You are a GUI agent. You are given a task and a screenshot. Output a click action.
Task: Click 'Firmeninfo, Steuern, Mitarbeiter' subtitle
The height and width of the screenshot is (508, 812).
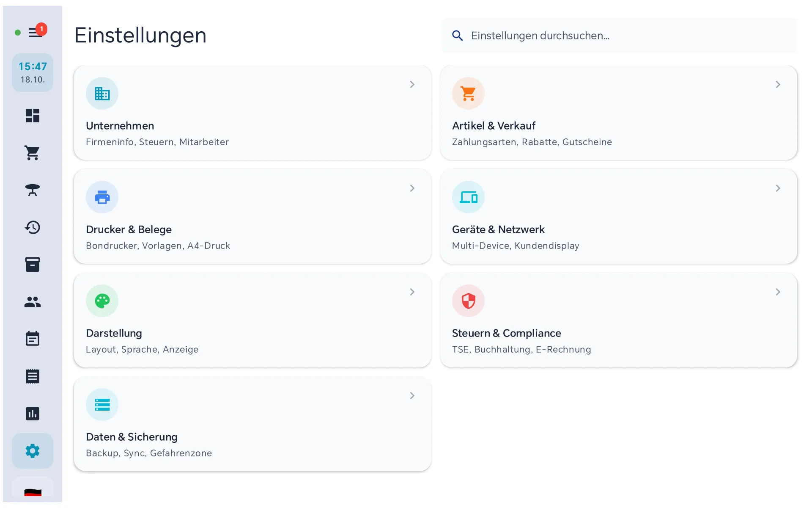(x=157, y=142)
